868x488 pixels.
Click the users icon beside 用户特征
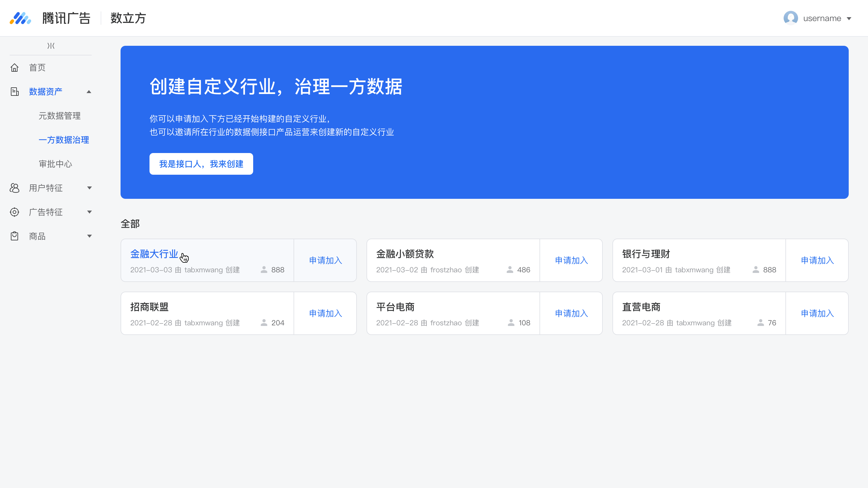pos(14,188)
